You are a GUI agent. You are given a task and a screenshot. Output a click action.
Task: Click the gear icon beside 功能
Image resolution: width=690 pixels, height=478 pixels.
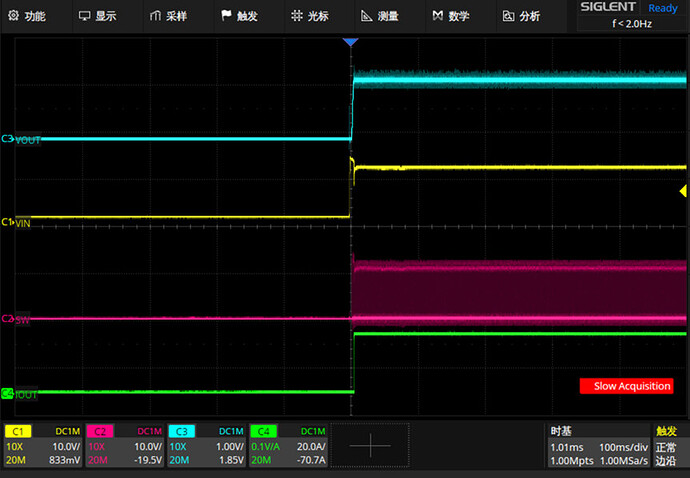(x=14, y=16)
